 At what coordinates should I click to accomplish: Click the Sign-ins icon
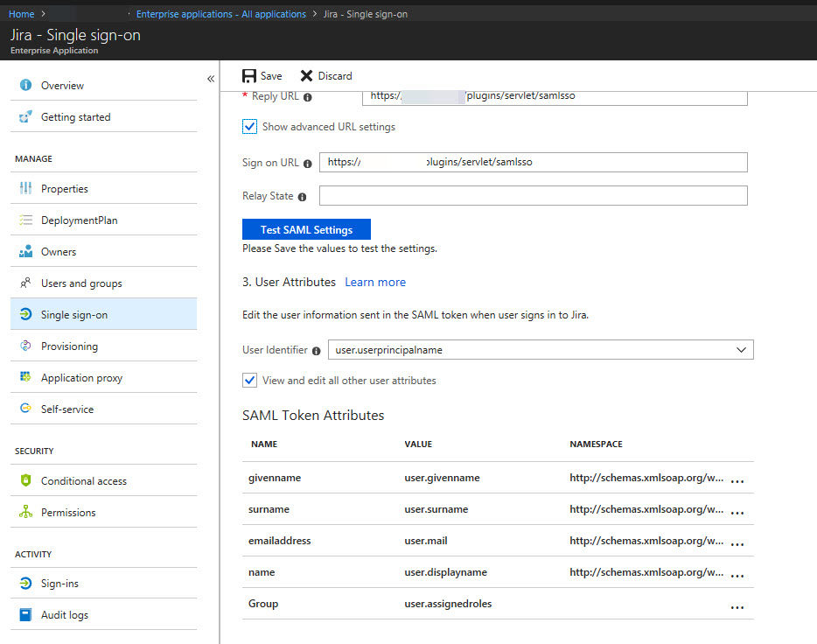25,583
